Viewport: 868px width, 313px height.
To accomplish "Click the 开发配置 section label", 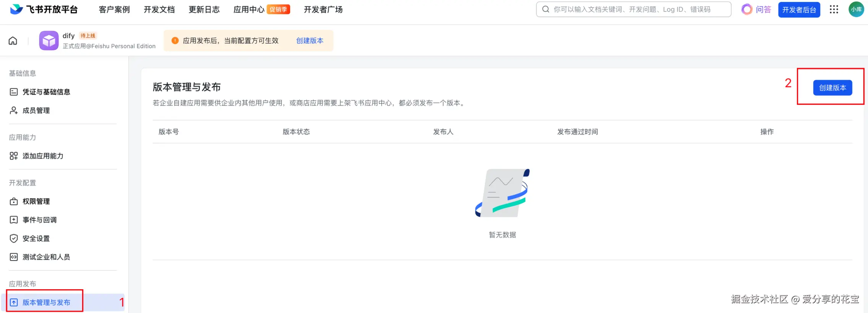I will click(23, 183).
